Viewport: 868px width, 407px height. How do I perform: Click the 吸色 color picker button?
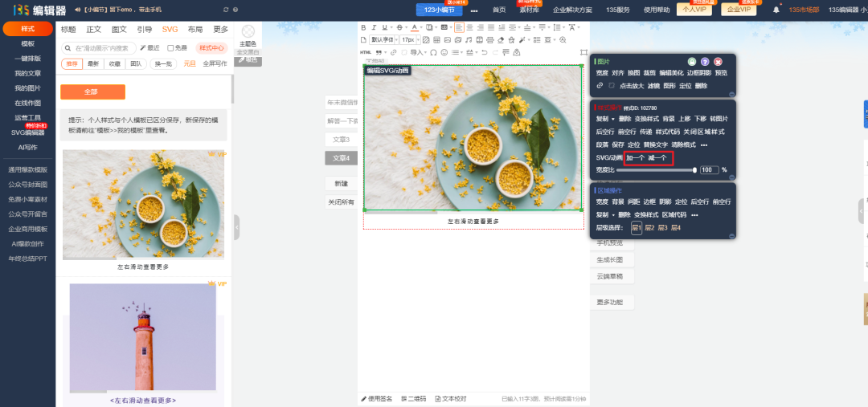pyautogui.click(x=248, y=60)
